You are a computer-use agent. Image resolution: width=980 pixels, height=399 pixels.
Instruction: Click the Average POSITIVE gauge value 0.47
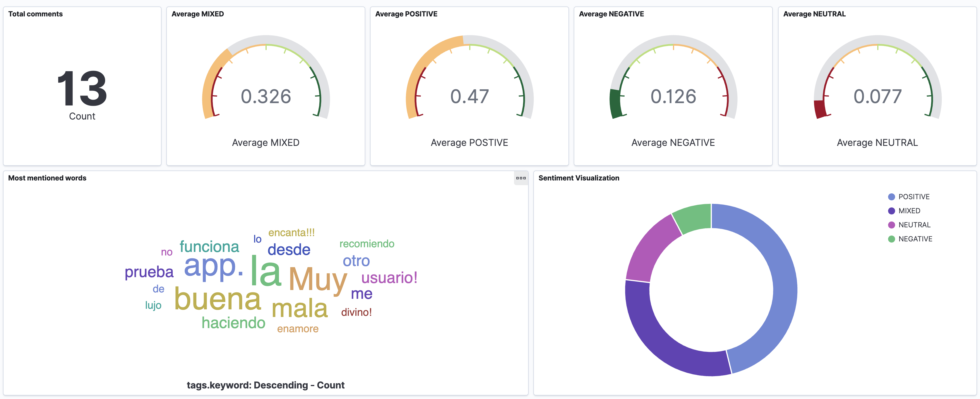pyautogui.click(x=469, y=96)
